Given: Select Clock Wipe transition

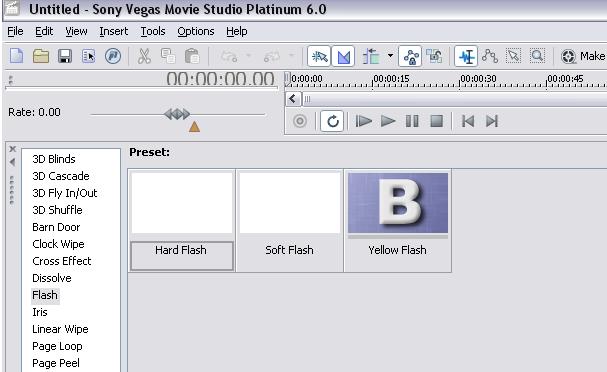Looking at the screenshot, I should point(58,244).
